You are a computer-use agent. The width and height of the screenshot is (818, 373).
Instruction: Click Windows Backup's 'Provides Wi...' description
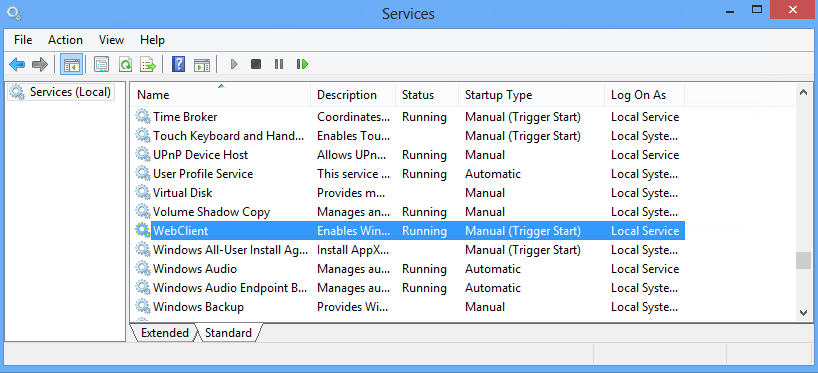[x=353, y=307]
